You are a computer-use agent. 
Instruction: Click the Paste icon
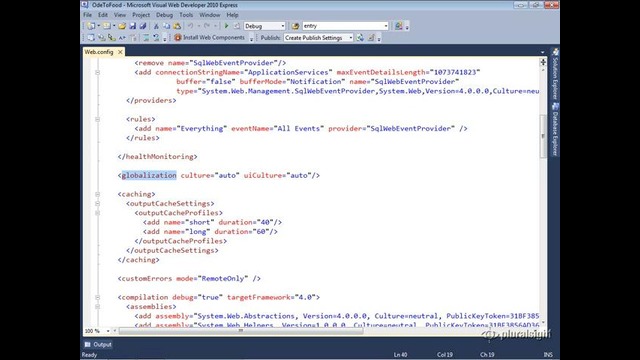tap(177, 26)
